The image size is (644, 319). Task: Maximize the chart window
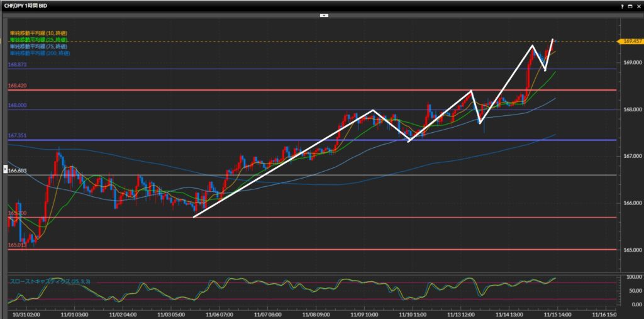coord(631,5)
